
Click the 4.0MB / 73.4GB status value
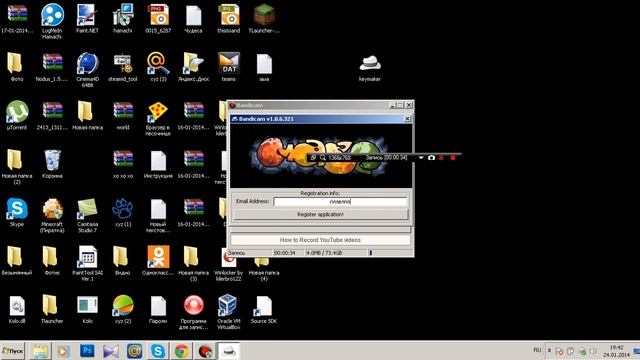(x=324, y=253)
